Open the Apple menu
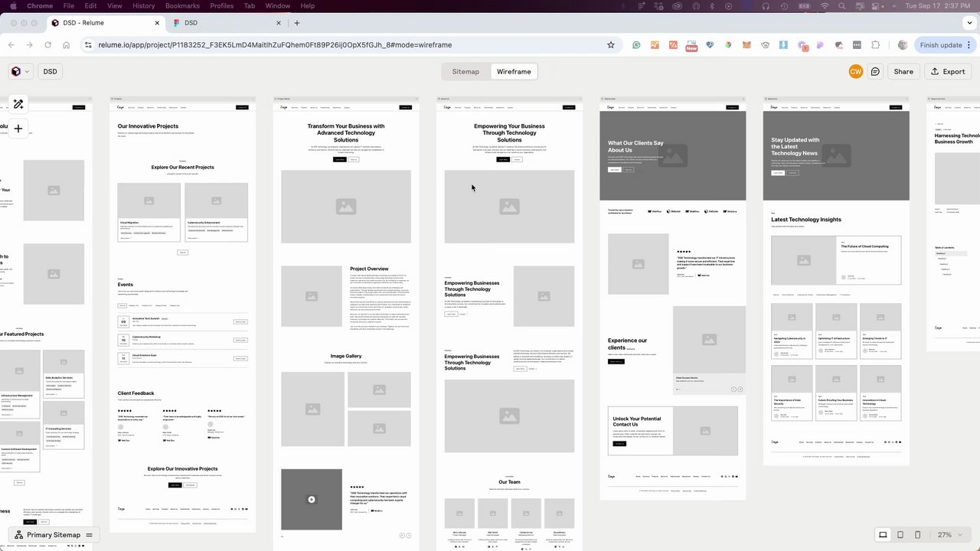The height and width of the screenshot is (551, 980). [x=12, y=6]
